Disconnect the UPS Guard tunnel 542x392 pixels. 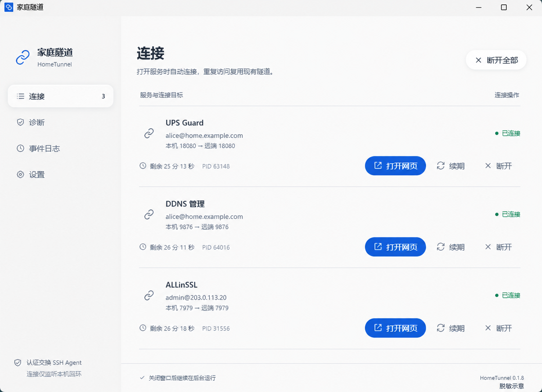coord(498,166)
